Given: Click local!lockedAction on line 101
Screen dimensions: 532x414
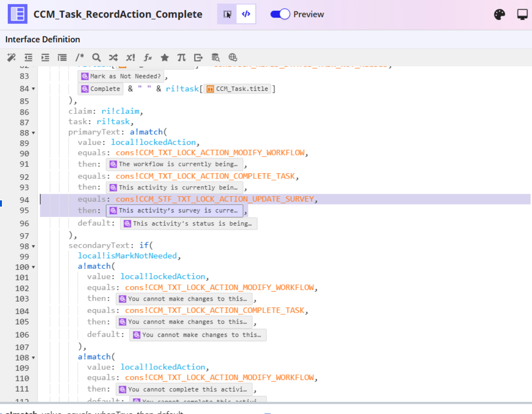Looking at the screenshot, I should point(163,277).
